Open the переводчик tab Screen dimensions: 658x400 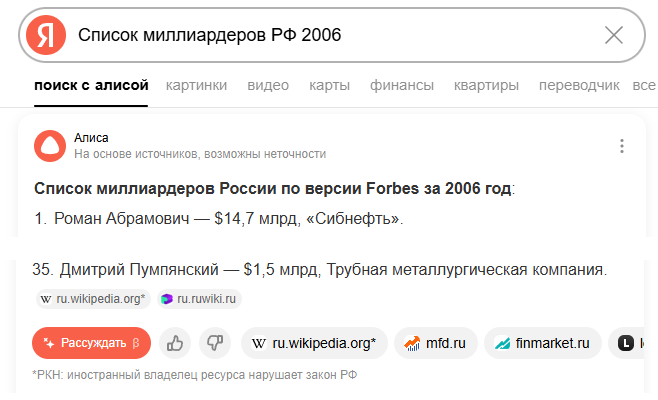pos(579,85)
